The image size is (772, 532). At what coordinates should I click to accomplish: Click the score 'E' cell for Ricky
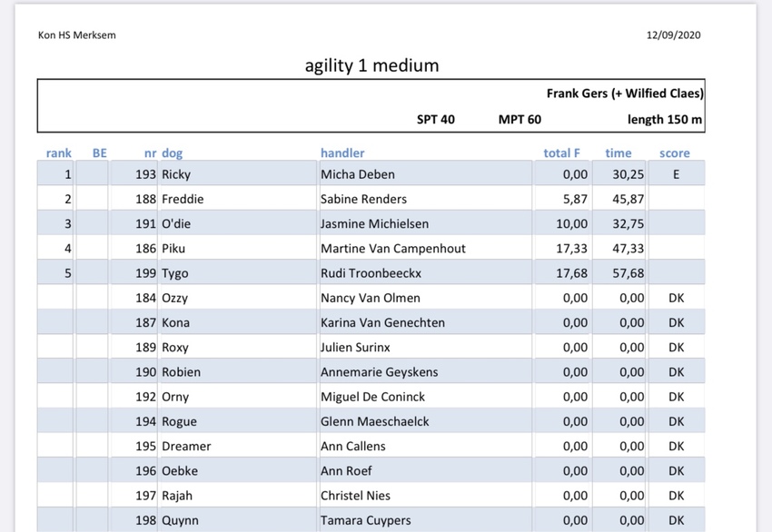[x=676, y=174]
